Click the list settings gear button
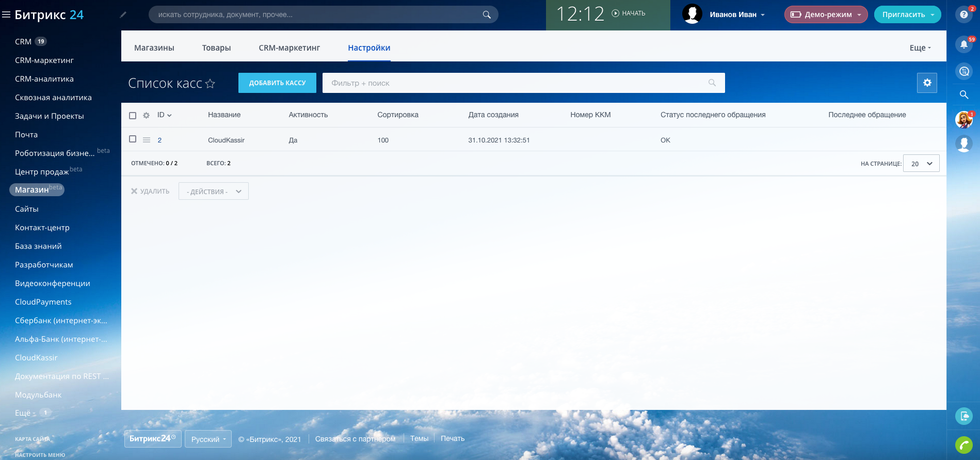Image resolution: width=980 pixels, height=460 pixels. (927, 83)
